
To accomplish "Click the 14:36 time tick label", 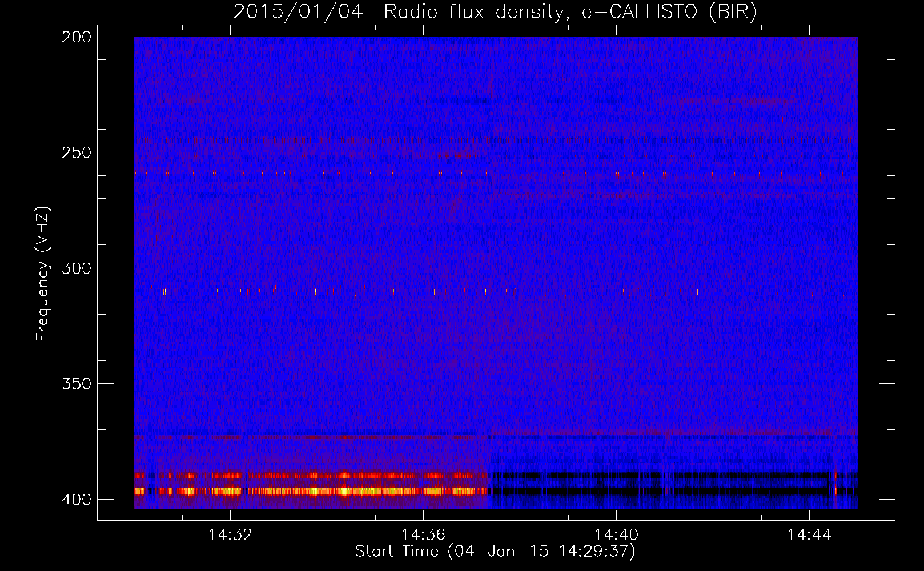I will pyautogui.click(x=423, y=535).
